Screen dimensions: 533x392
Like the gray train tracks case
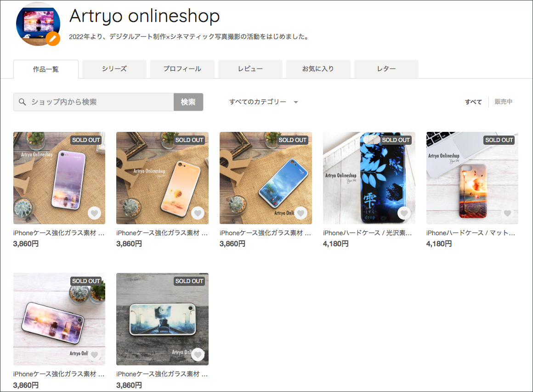tap(198, 354)
